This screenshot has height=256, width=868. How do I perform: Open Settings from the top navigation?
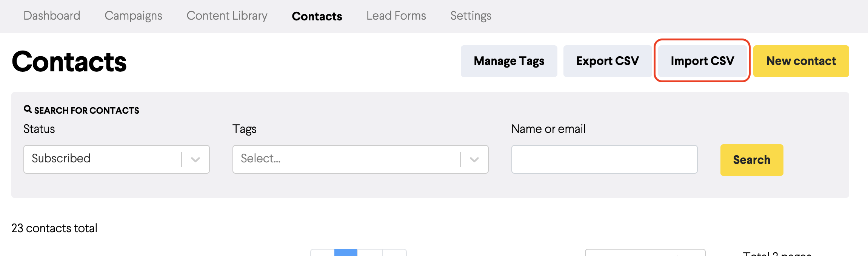(471, 16)
